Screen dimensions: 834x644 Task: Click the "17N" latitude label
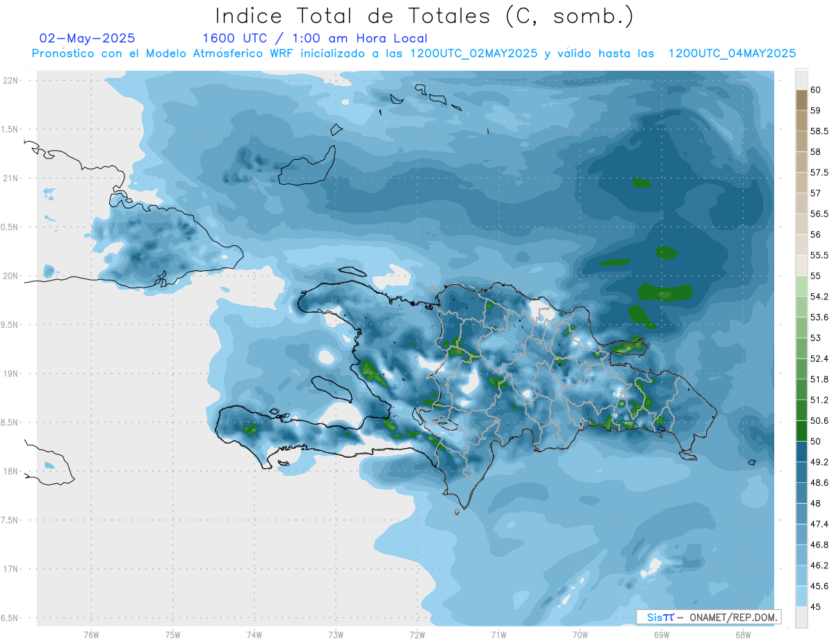tap(10, 569)
